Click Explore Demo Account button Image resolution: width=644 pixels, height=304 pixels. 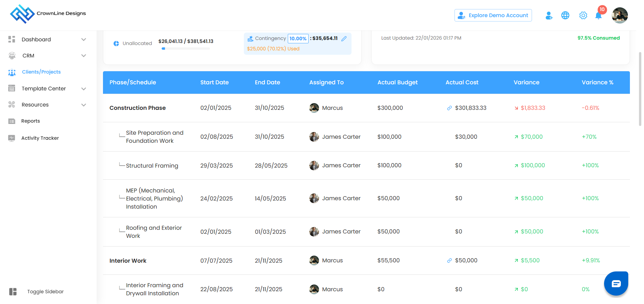[493, 15]
